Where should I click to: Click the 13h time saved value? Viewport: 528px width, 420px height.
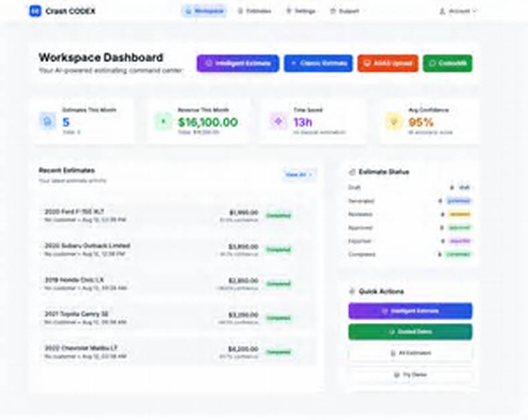click(302, 122)
